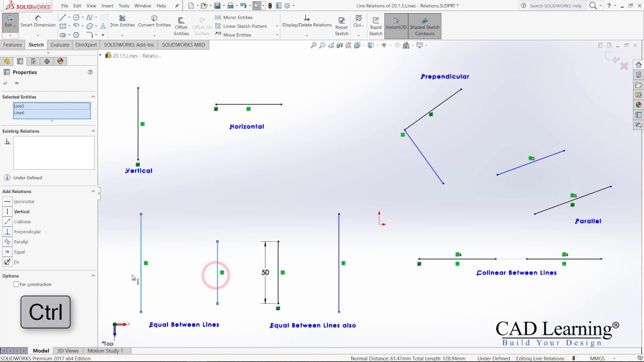Open the DisplayManager color-ball tab
This screenshot has height=362, width=644.
[60, 61]
